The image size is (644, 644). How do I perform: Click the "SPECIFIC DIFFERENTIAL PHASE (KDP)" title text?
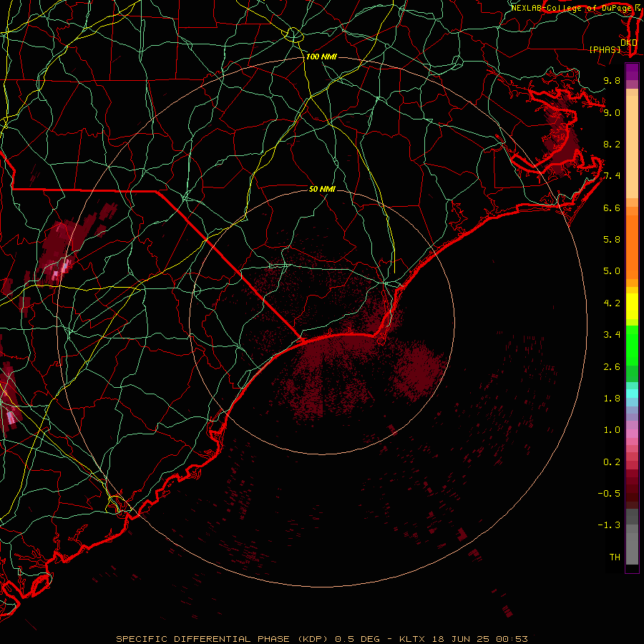[x=224, y=639]
